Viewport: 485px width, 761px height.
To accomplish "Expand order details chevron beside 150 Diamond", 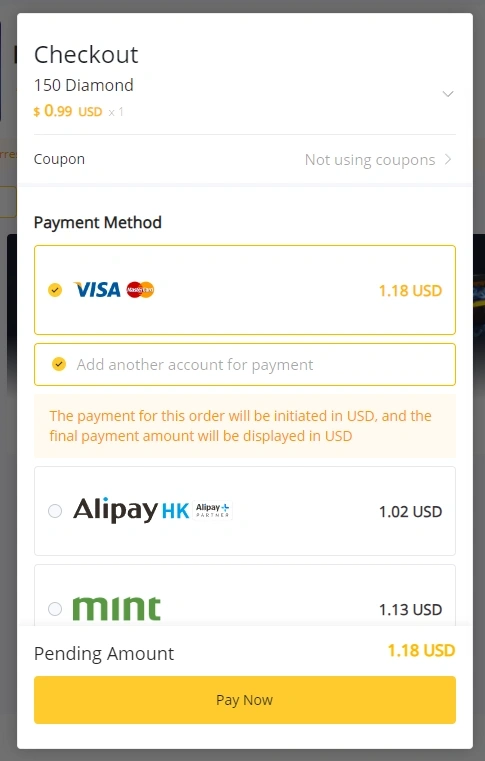I will 448,94.
